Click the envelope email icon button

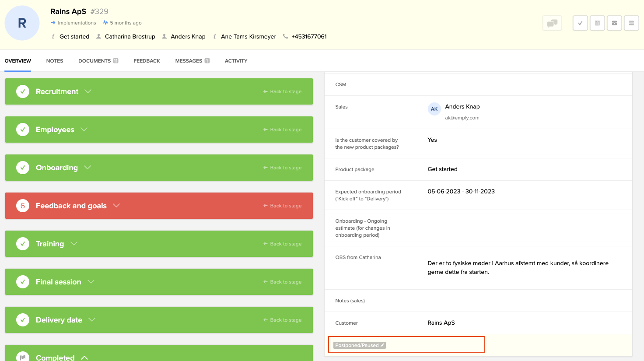pyautogui.click(x=614, y=23)
